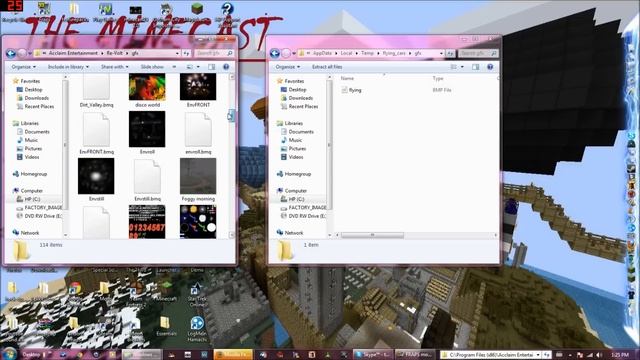Select HP (C:) in Re-Volt window sidebar

28,199
